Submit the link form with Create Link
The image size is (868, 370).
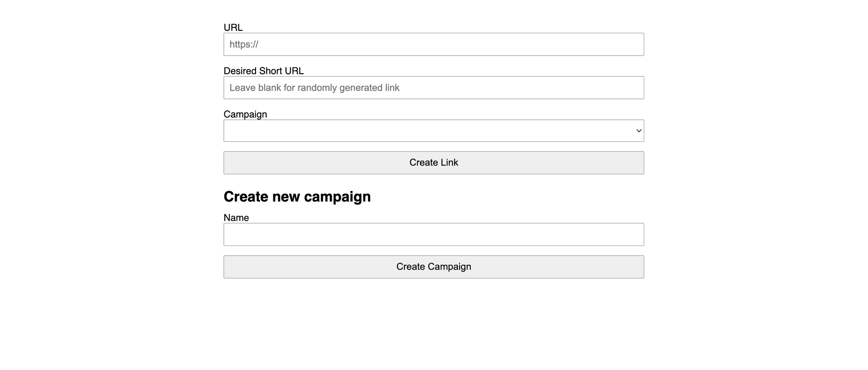pyautogui.click(x=434, y=163)
